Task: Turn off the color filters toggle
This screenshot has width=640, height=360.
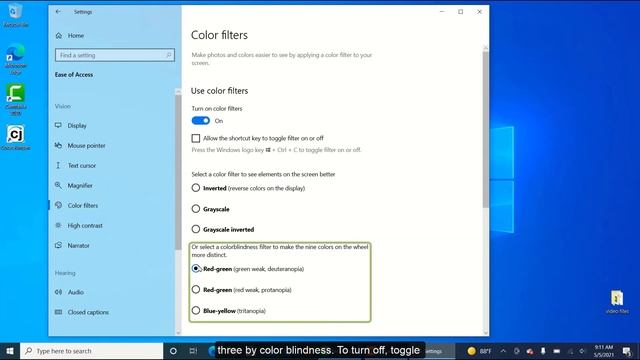Action: (x=201, y=121)
